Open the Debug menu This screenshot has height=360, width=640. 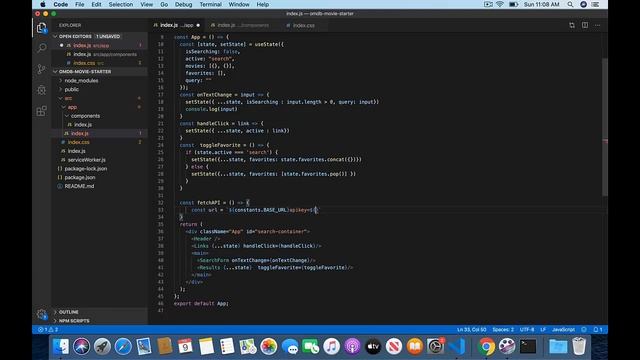184,4
